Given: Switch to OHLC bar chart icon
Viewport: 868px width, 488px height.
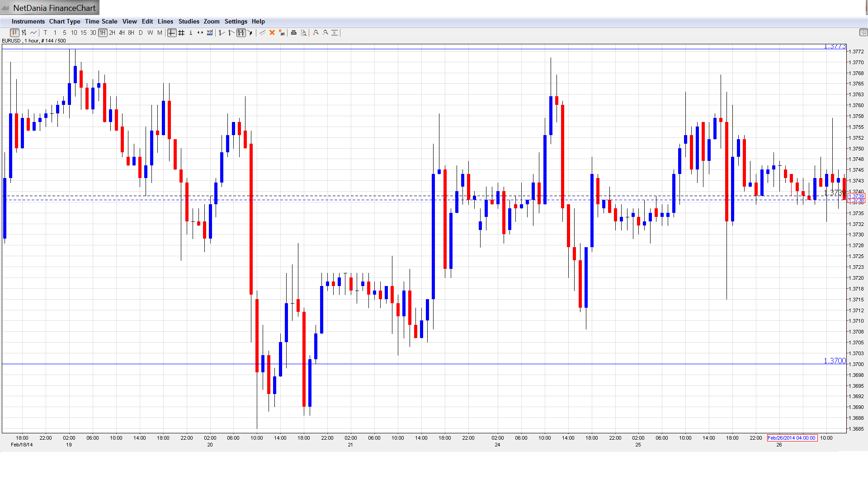Looking at the screenshot, I should [x=24, y=33].
